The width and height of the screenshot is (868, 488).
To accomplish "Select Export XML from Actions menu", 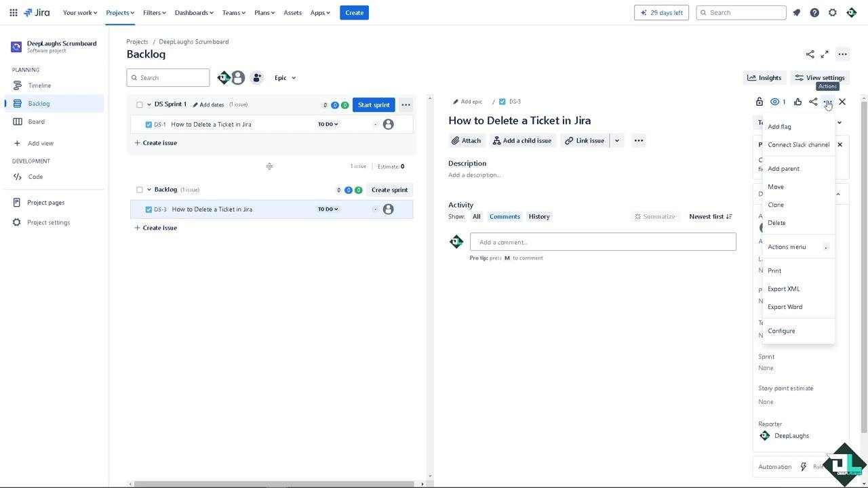I will 798,289.
